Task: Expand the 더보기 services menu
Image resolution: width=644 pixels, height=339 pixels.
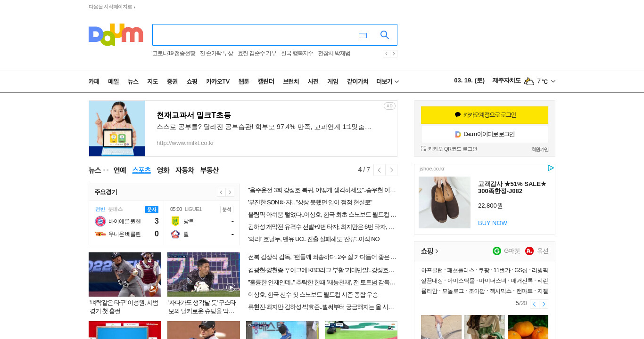Action: [388, 81]
